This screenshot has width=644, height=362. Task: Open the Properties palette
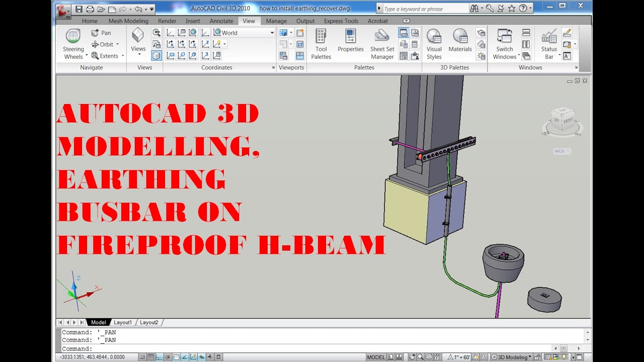point(351,41)
